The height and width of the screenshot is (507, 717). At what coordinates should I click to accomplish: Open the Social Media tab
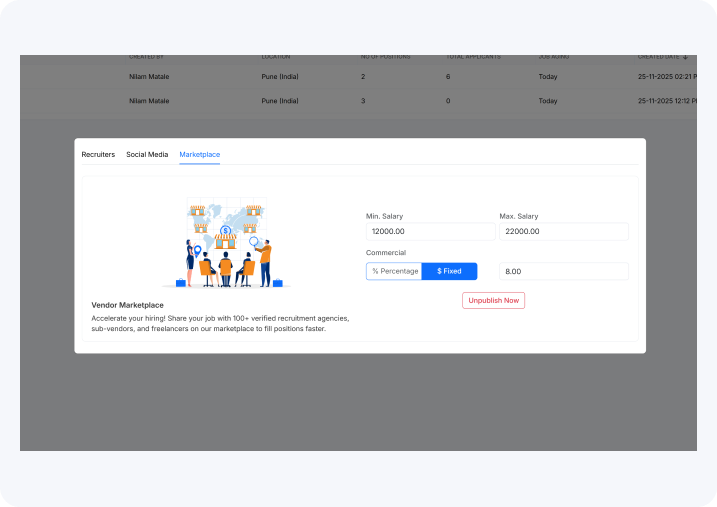(147, 155)
